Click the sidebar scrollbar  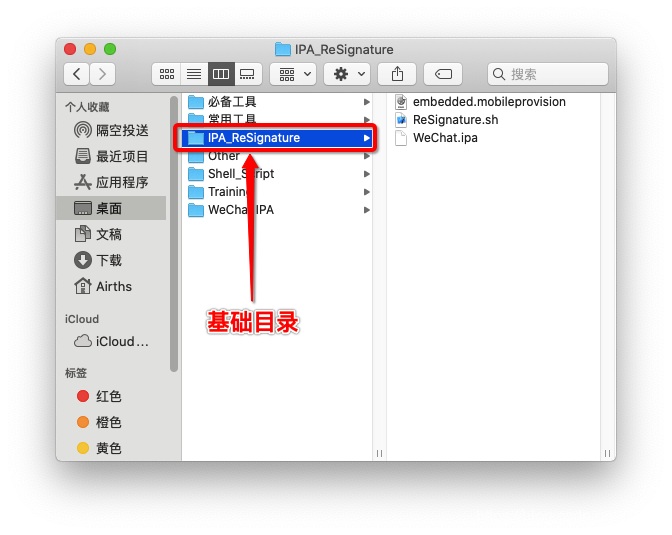pos(174,234)
